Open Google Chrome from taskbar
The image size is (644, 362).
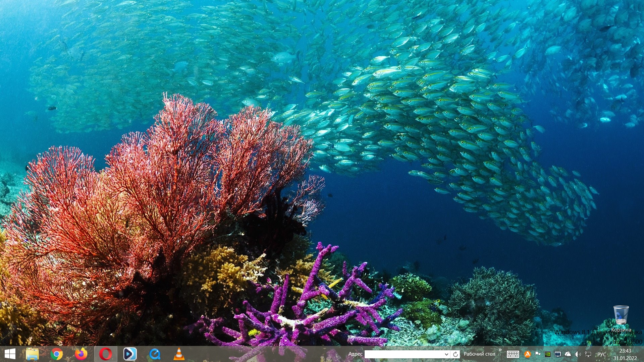tap(56, 354)
